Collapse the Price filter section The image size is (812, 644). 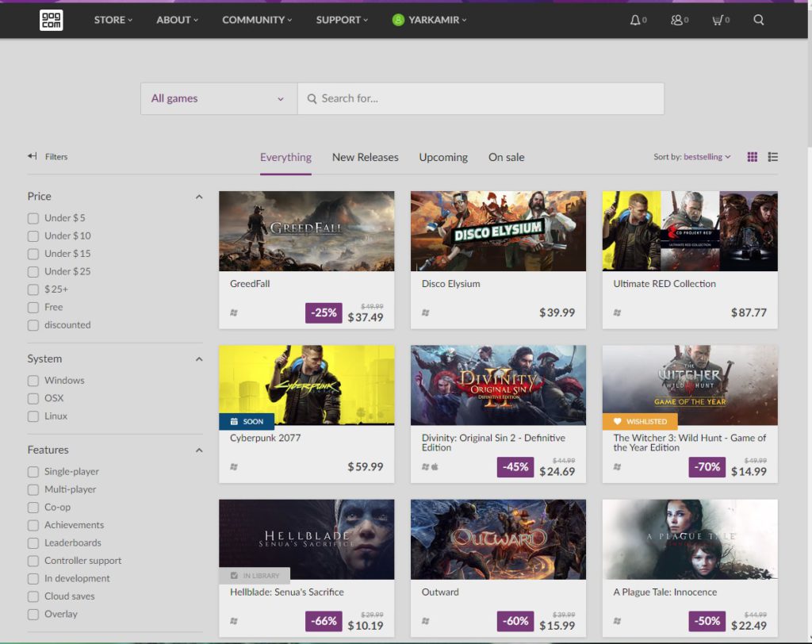pos(199,197)
